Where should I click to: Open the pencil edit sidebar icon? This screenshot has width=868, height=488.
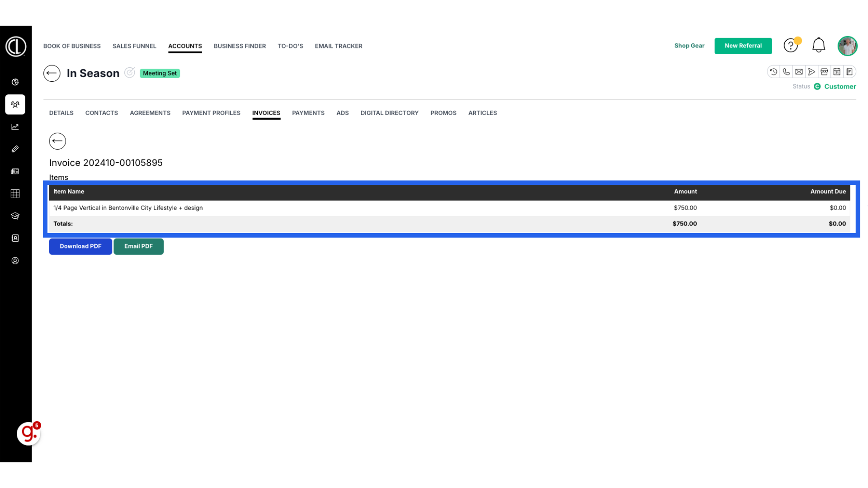15,149
